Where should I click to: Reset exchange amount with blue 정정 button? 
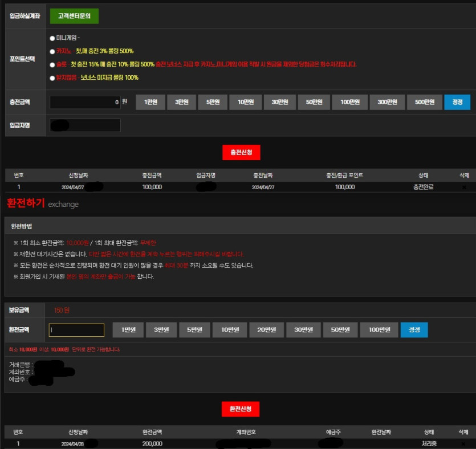tap(414, 330)
